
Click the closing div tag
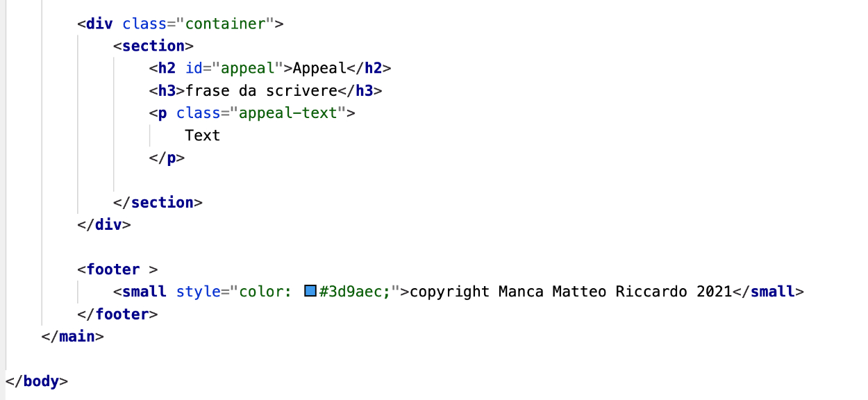tap(104, 225)
